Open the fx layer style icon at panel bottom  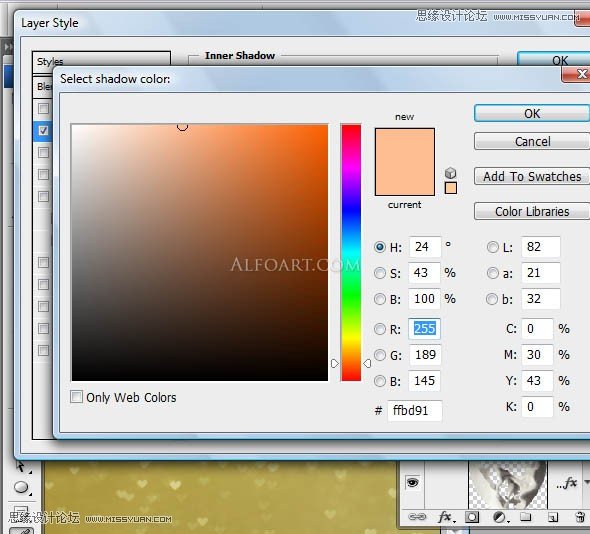click(x=445, y=517)
